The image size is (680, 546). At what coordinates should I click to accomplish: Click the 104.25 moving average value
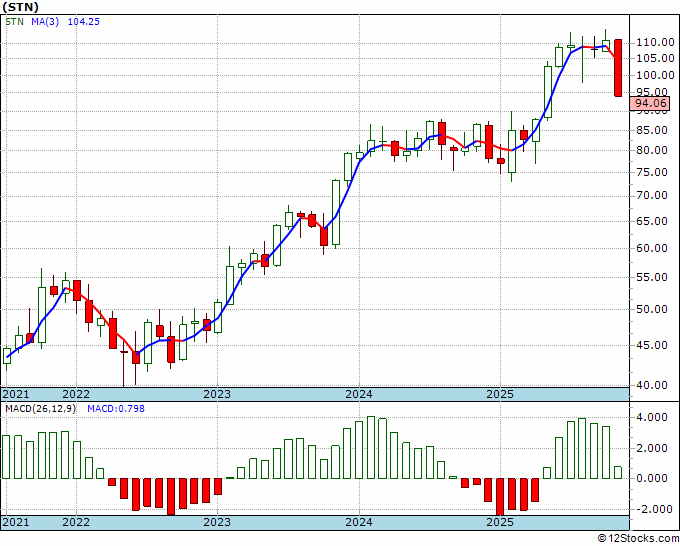click(x=84, y=21)
